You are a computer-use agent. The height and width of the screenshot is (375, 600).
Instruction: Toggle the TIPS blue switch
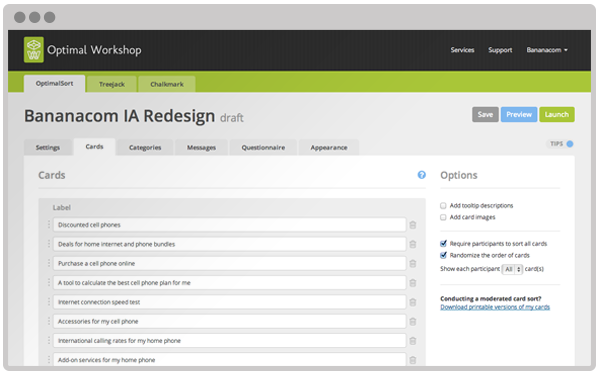pos(570,144)
